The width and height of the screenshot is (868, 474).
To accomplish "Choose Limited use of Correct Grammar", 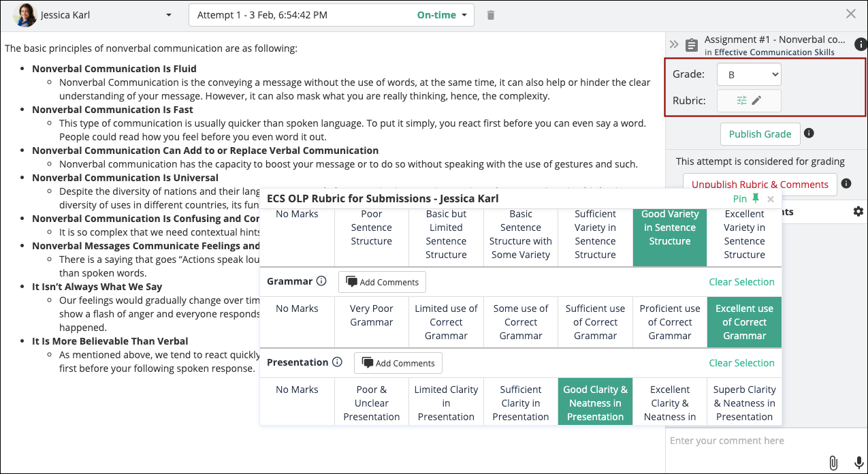I will [x=446, y=322].
